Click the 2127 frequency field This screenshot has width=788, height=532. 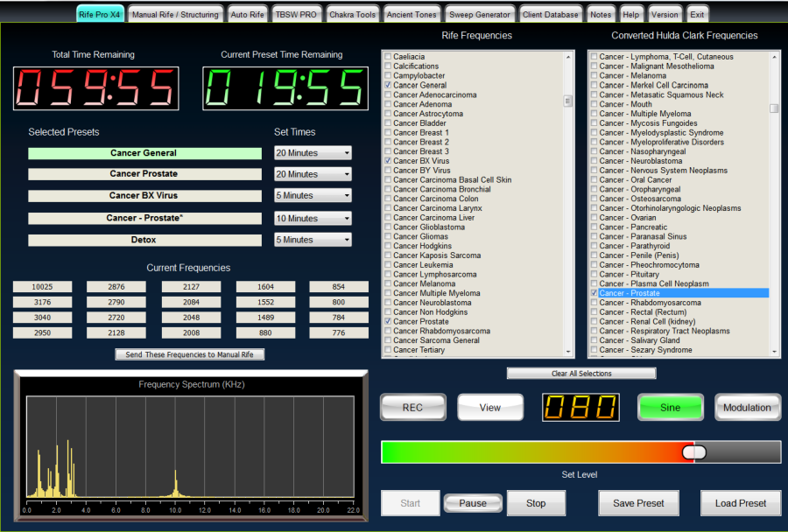click(191, 287)
